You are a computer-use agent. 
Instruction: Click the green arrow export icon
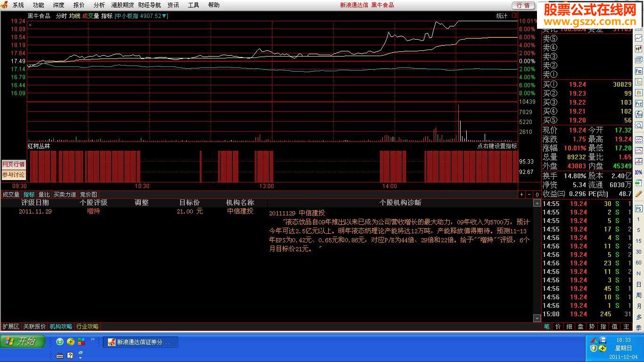pos(639,183)
